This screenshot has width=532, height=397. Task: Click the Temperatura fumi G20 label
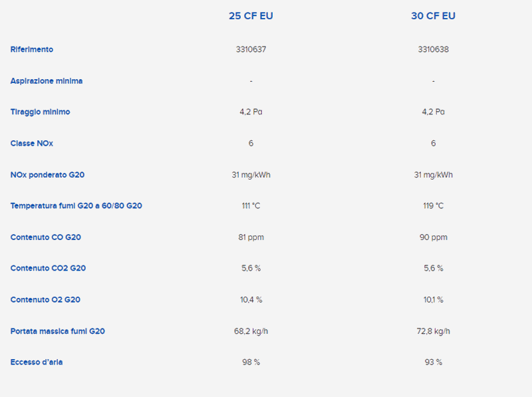tap(76, 206)
